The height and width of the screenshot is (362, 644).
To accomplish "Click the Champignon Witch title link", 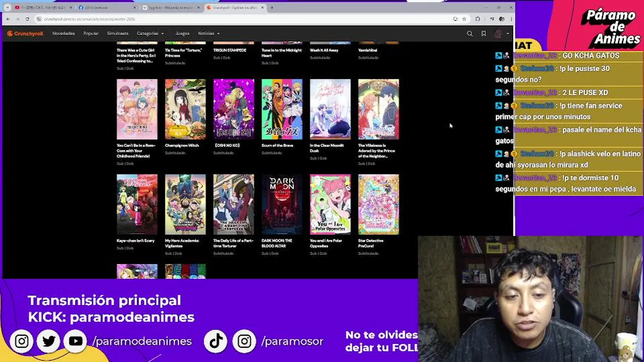I will pyautogui.click(x=182, y=145).
